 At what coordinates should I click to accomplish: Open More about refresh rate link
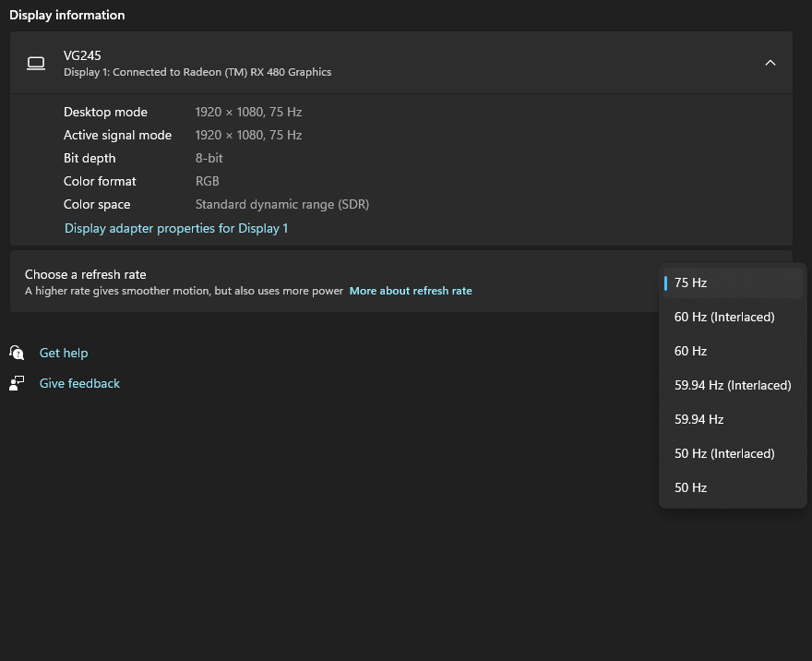411,291
